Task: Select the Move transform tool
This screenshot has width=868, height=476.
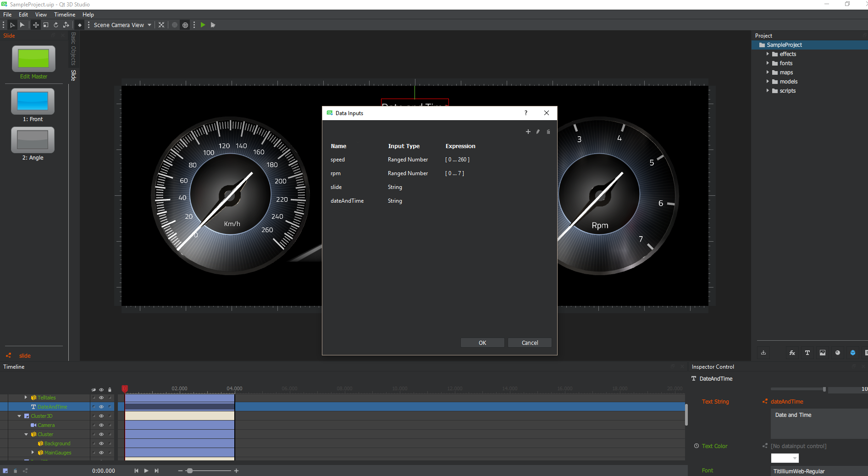Action: (36, 25)
